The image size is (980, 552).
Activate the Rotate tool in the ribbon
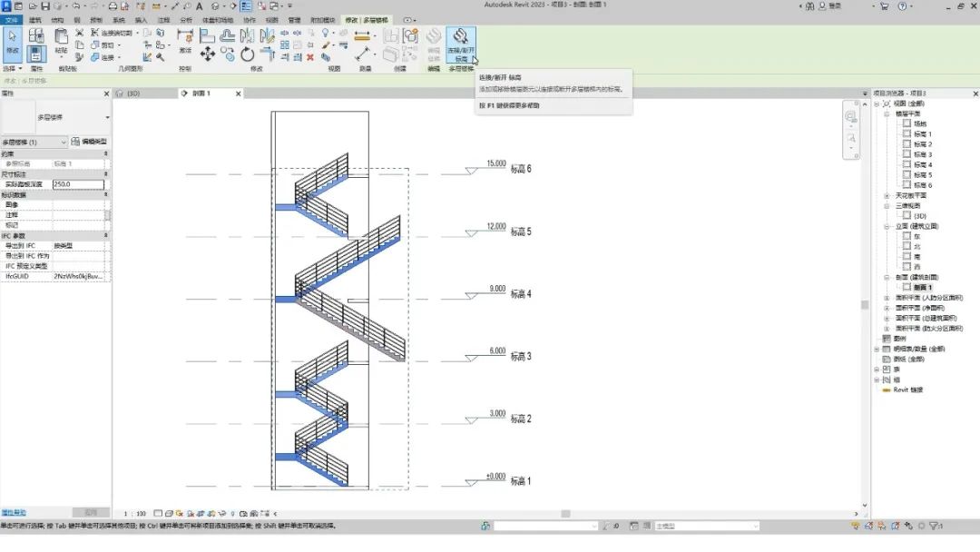pyautogui.click(x=247, y=55)
